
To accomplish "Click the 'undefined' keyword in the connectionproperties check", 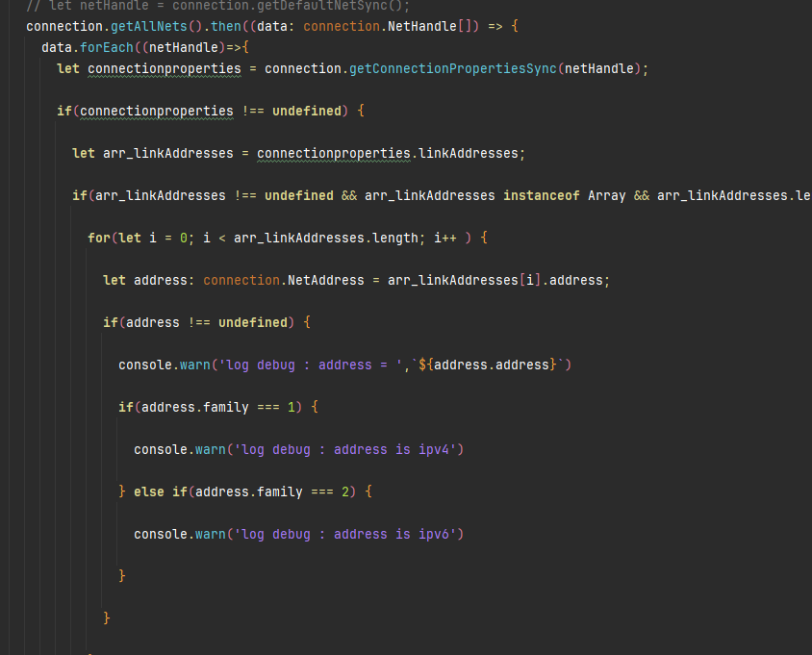I will [x=307, y=112].
